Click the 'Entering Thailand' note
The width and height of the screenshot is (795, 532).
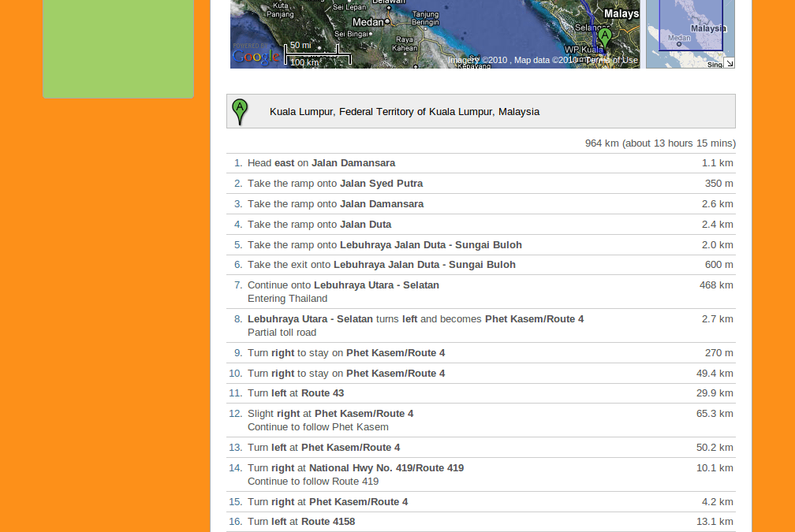[287, 299]
